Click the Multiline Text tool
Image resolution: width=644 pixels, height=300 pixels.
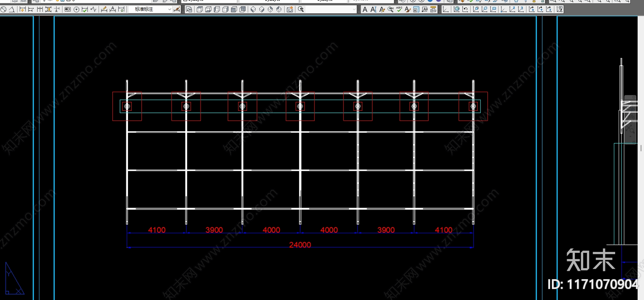coord(365,9)
